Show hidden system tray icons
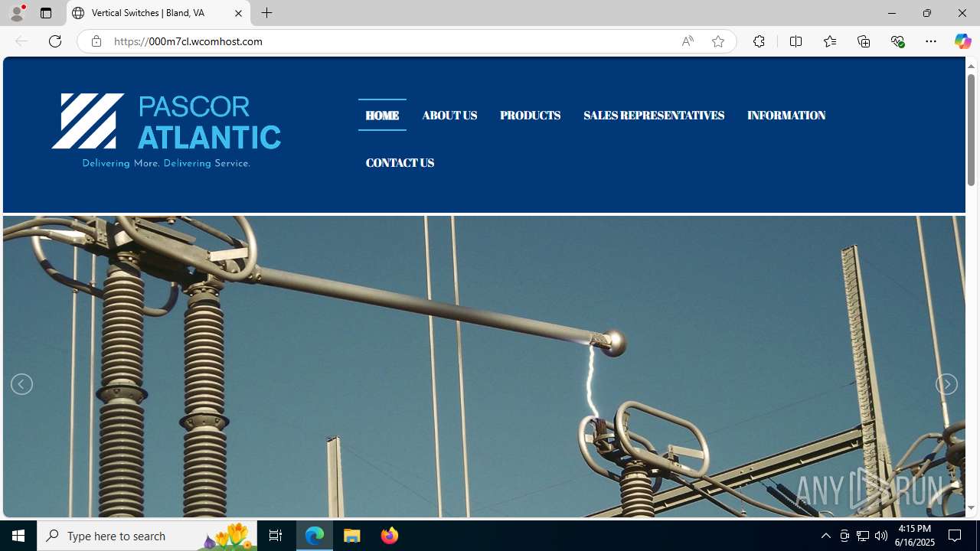 (x=825, y=536)
